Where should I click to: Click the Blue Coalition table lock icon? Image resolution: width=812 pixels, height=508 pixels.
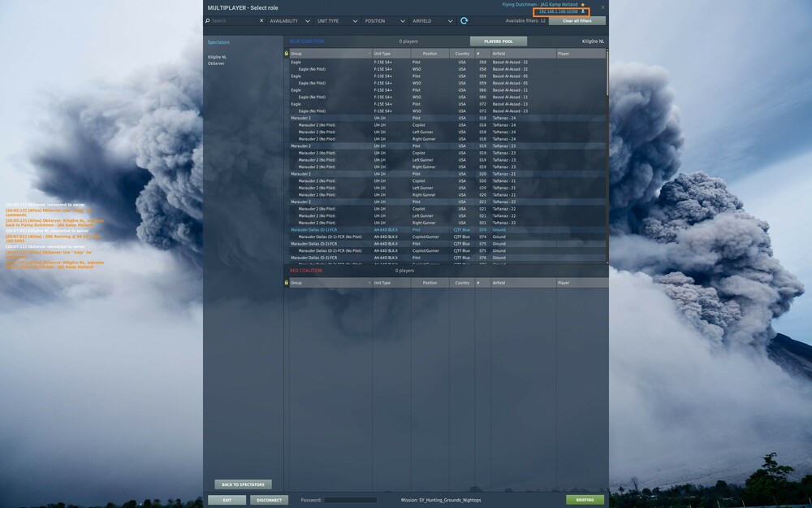click(x=287, y=54)
